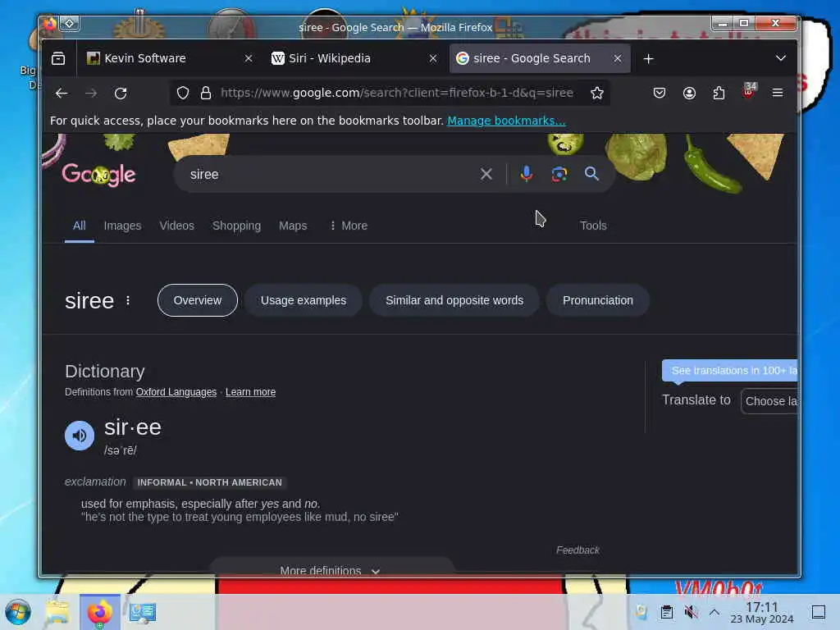Image resolution: width=840 pixels, height=630 pixels.
Task: Submit search with the magnifying glass icon
Action: [x=591, y=174]
